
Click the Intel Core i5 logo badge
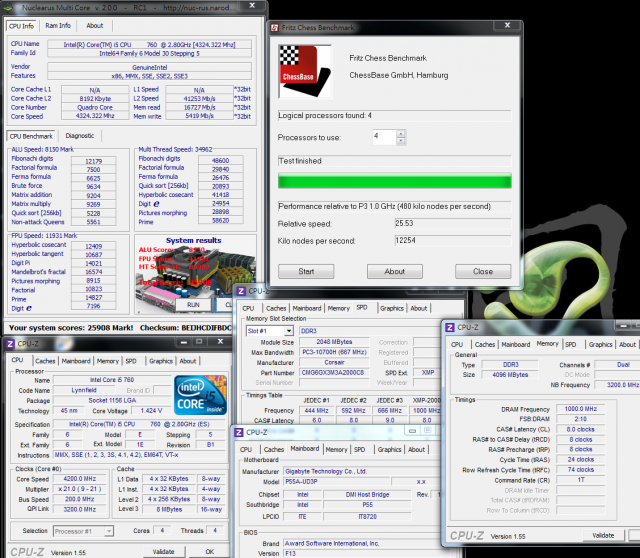pos(200,395)
